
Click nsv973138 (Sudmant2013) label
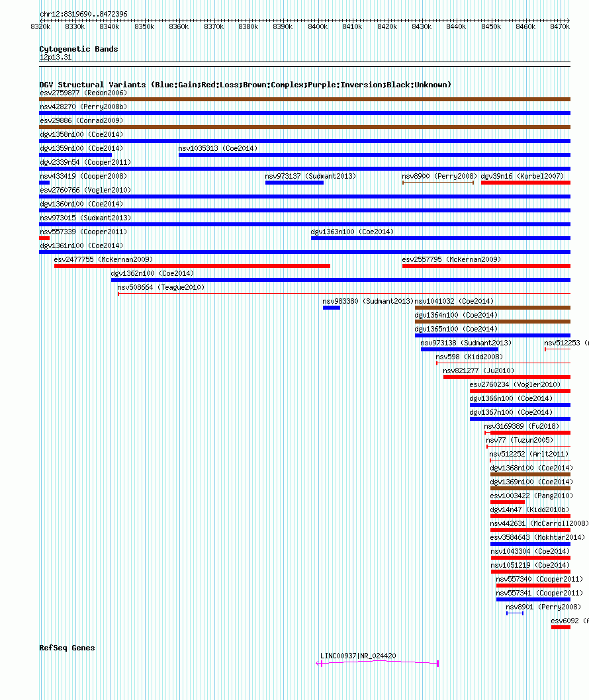(466, 343)
